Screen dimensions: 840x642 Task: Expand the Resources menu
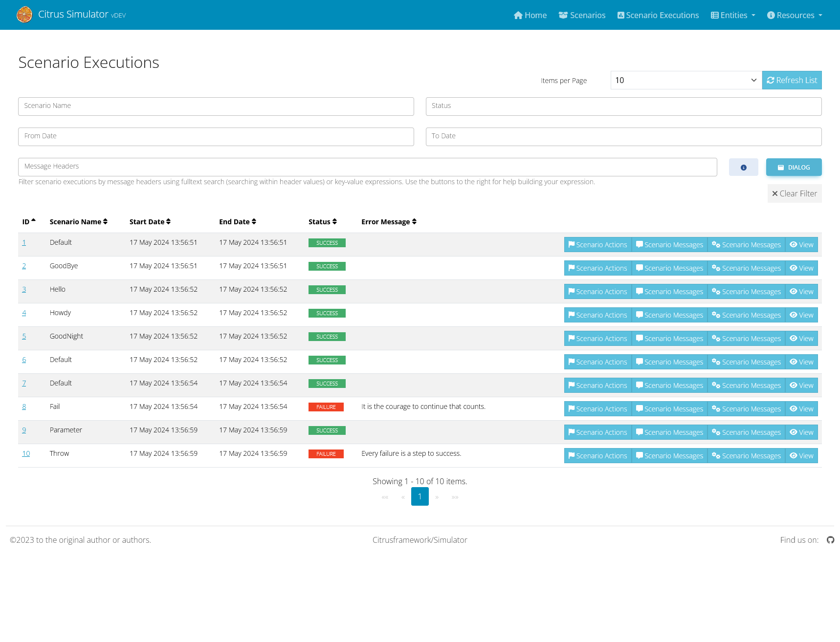click(x=795, y=15)
